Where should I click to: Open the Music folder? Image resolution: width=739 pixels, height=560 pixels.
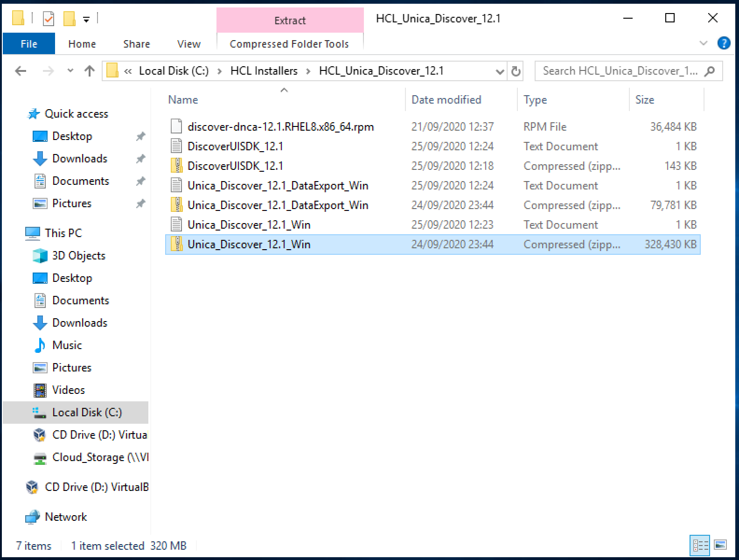click(67, 345)
